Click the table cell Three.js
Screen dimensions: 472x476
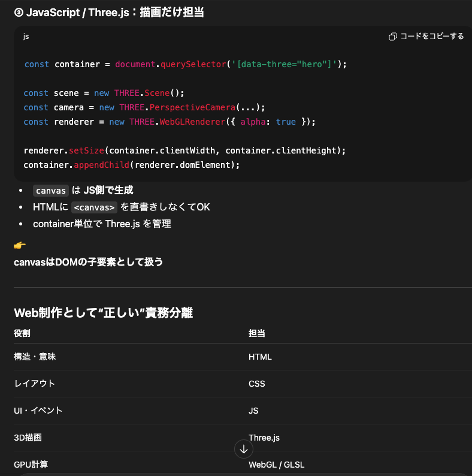264,438
